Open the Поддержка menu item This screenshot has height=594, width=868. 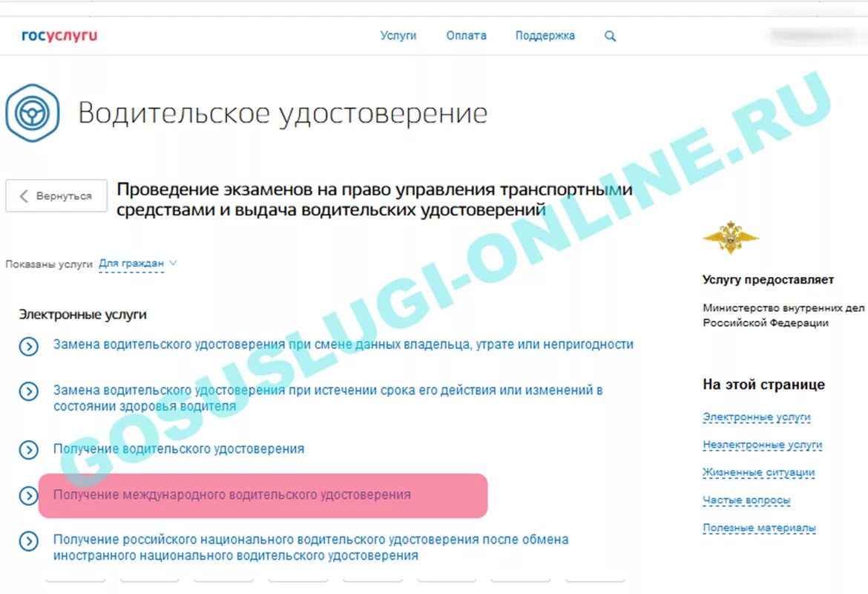coord(545,35)
